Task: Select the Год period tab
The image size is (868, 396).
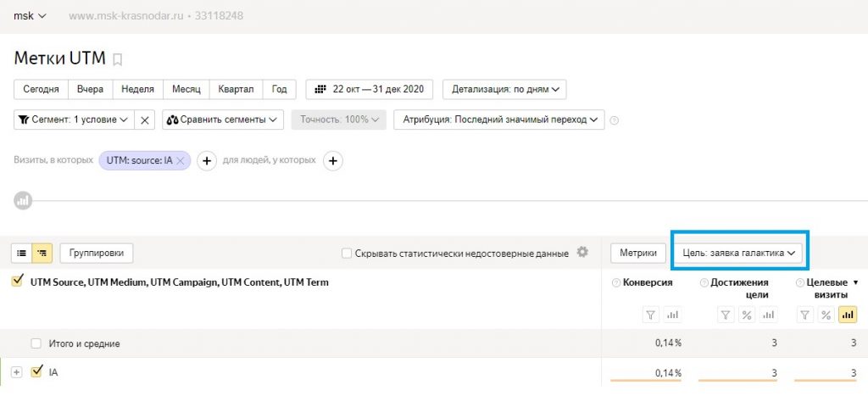Action: pyautogui.click(x=280, y=89)
